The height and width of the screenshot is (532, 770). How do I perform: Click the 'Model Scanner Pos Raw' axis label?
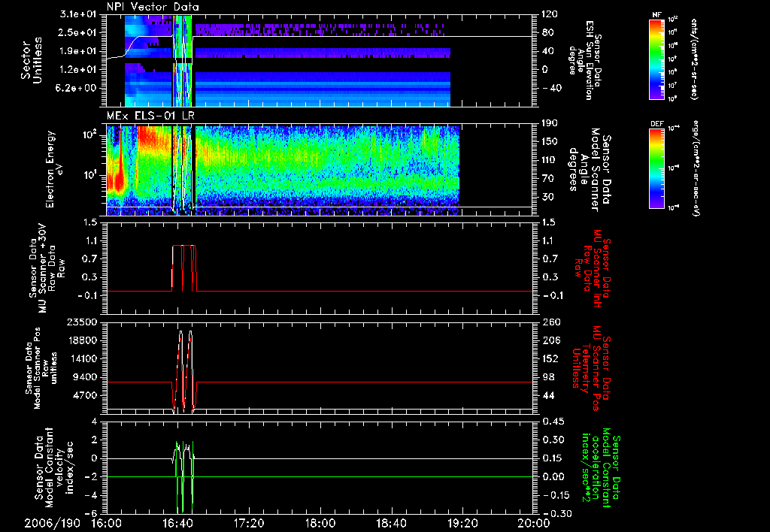tap(41, 368)
